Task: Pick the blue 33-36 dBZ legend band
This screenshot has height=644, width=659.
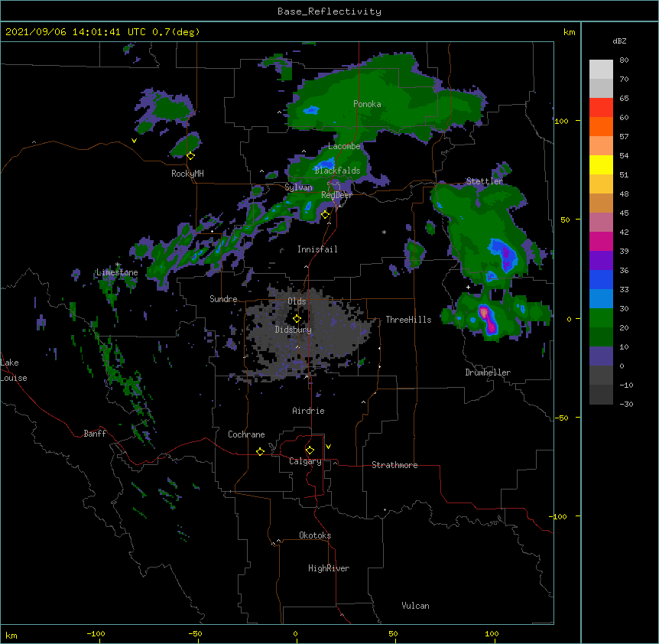Action: tap(601, 279)
